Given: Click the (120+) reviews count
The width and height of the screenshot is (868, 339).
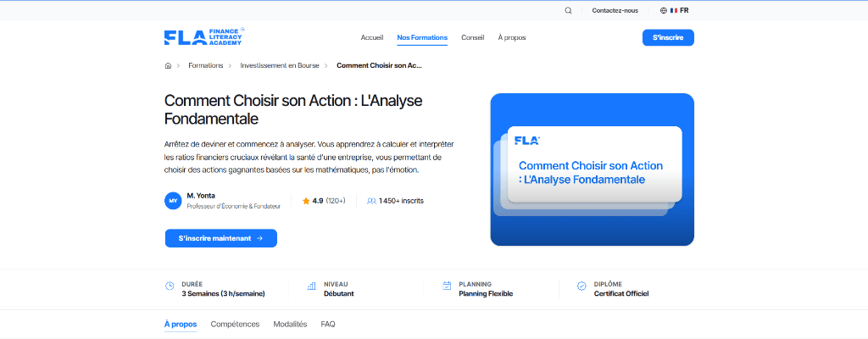Looking at the screenshot, I should pos(336,201).
